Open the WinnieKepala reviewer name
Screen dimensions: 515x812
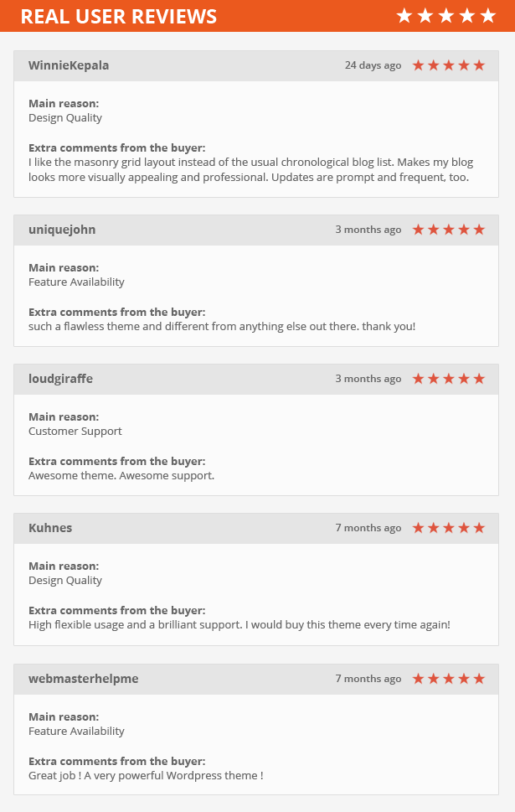click(69, 65)
